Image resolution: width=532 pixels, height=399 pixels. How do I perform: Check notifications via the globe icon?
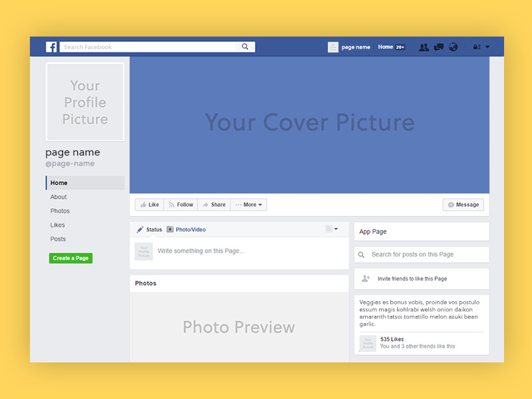pyautogui.click(x=454, y=47)
